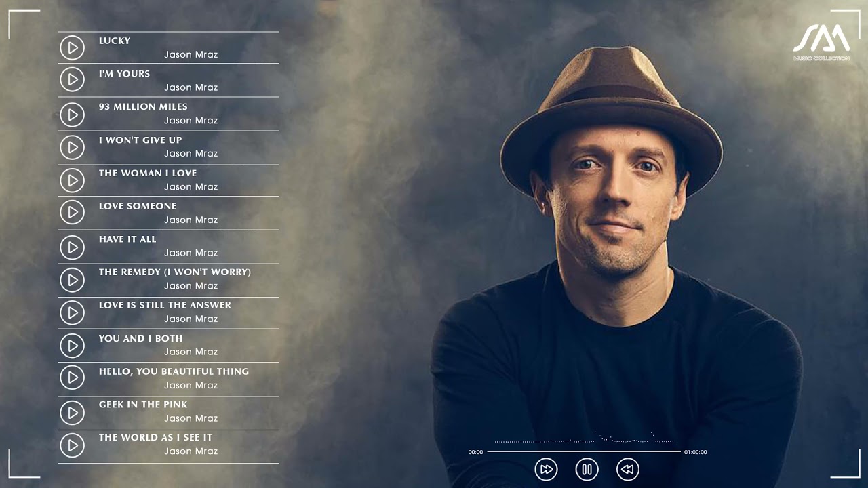
Task: Play The World As I See It
Action: pyautogui.click(x=72, y=445)
